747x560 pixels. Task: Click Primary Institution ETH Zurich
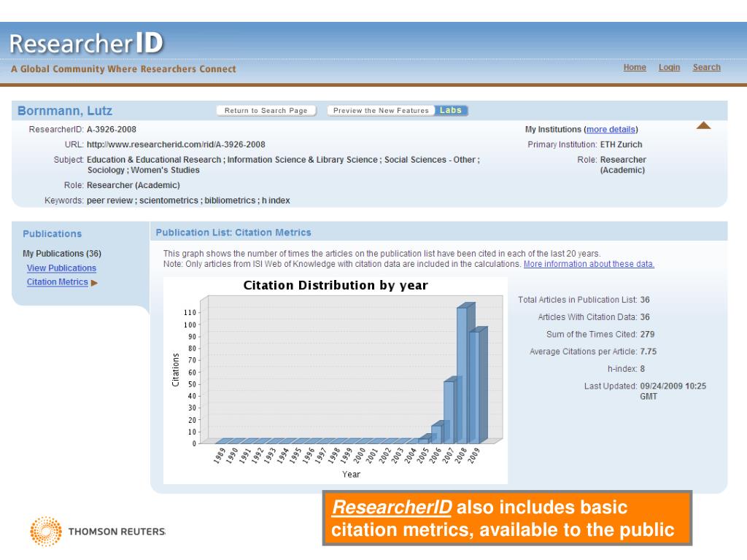[622, 145]
